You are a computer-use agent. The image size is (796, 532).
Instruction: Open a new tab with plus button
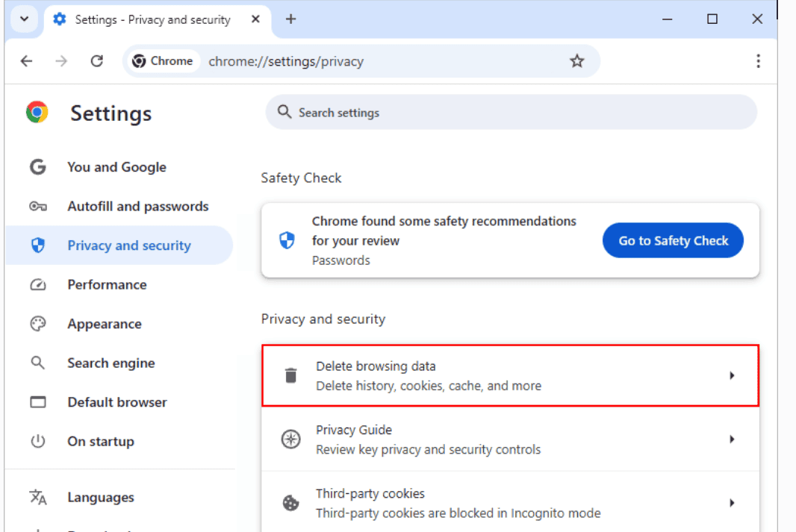pos(291,19)
